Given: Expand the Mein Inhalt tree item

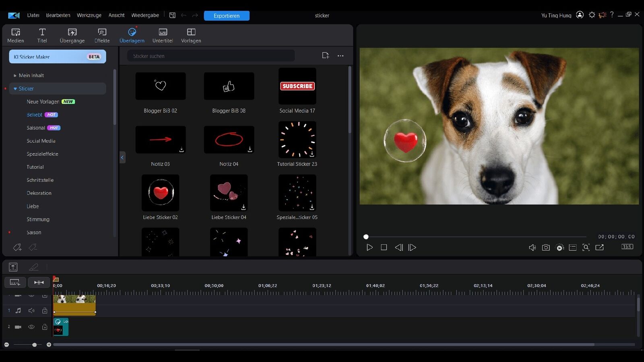Looking at the screenshot, I should click(15, 76).
